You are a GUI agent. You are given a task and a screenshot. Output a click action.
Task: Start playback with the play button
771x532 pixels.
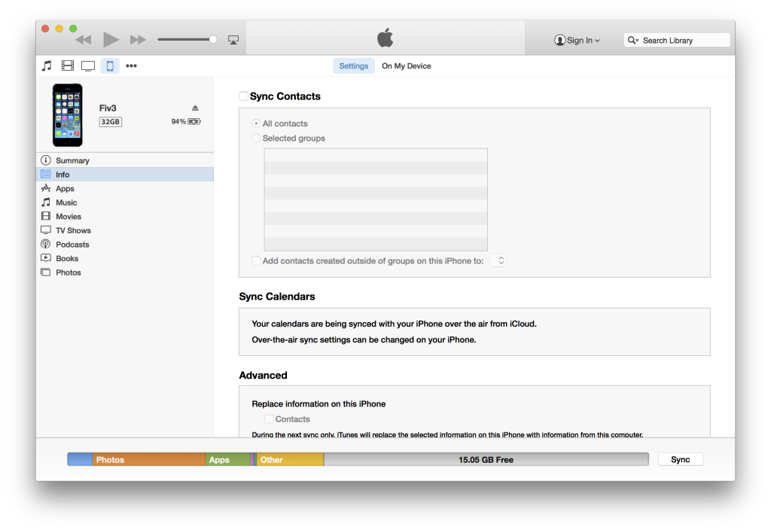(111, 40)
